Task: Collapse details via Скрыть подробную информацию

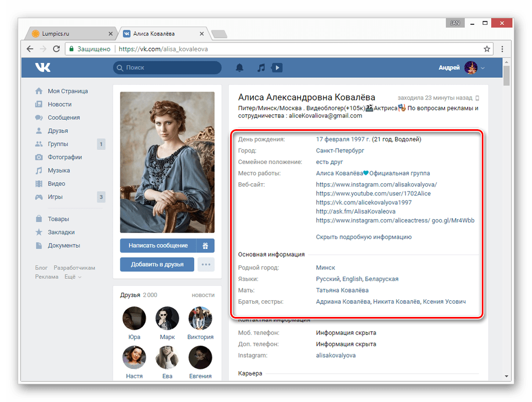Action: point(364,237)
